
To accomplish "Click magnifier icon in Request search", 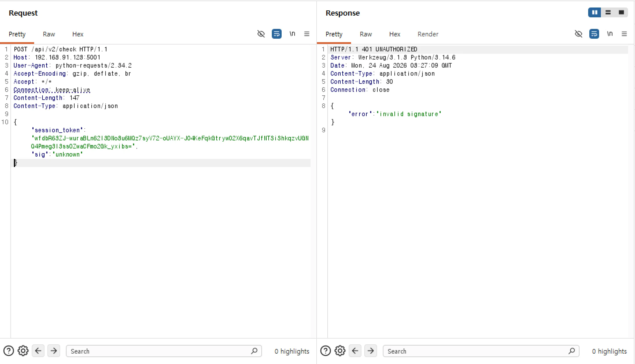I will (254, 351).
